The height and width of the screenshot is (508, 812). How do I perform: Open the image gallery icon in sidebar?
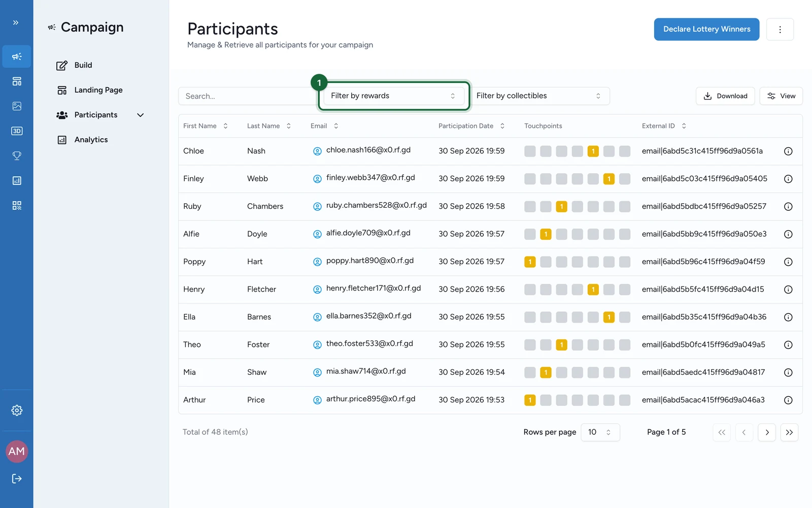click(17, 106)
